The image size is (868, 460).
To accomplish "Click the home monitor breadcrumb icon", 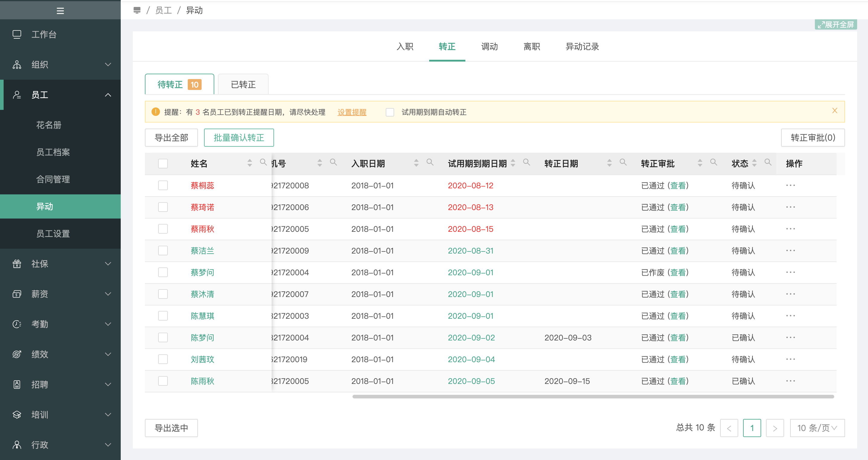I will 137,10.
